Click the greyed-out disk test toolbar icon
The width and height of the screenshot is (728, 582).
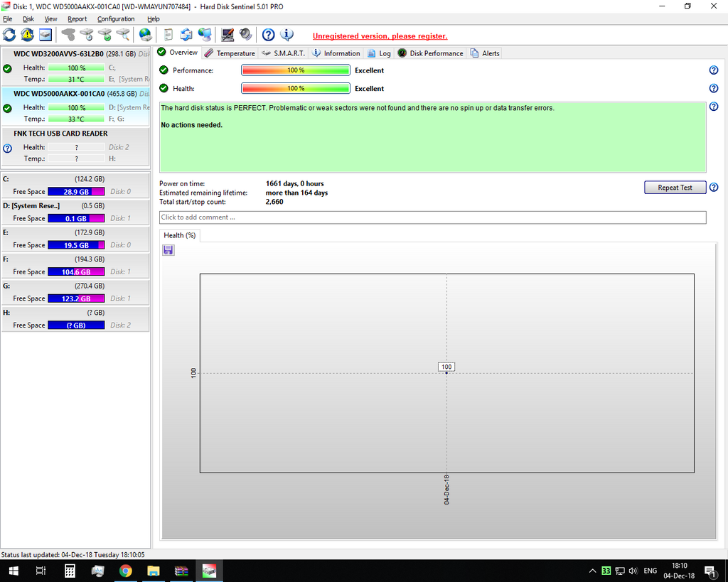[69, 35]
